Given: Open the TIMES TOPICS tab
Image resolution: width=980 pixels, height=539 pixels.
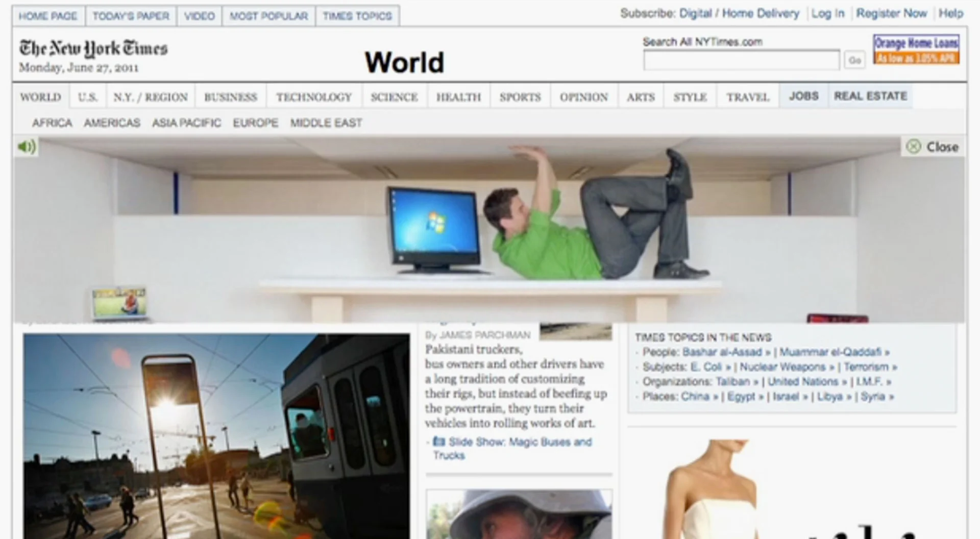Looking at the screenshot, I should 357,16.
